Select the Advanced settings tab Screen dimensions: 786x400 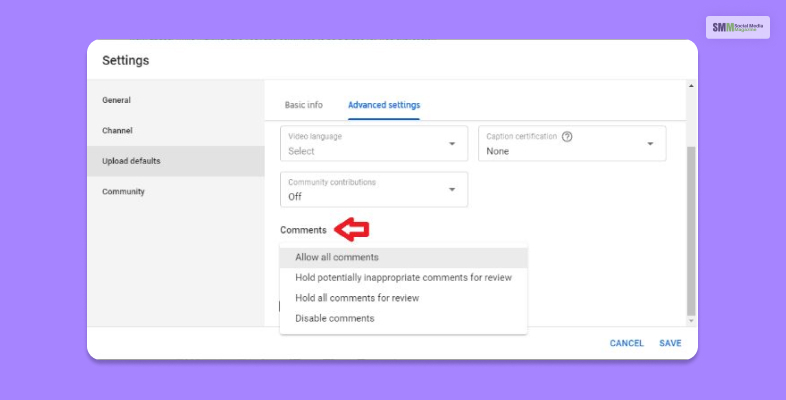(384, 105)
